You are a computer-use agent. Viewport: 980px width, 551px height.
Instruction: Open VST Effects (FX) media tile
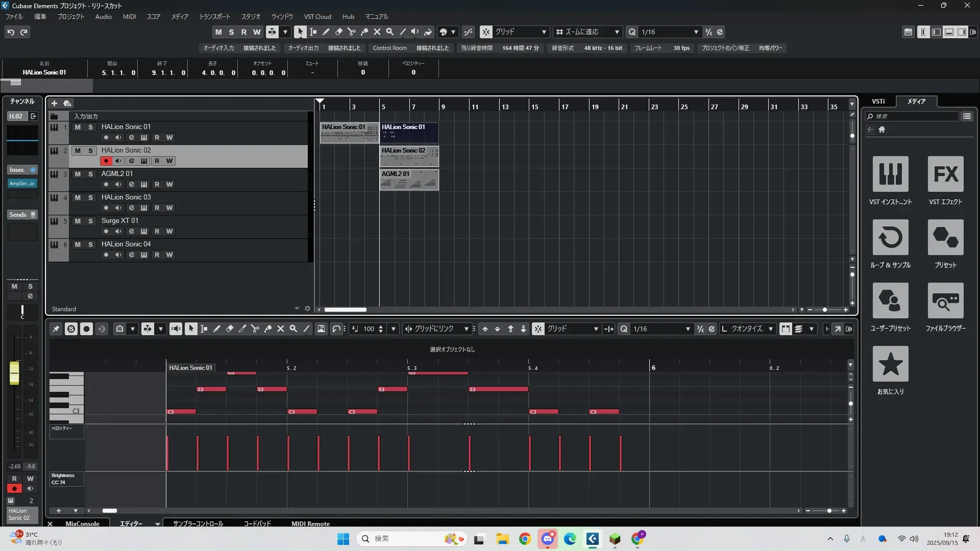coord(945,174)
